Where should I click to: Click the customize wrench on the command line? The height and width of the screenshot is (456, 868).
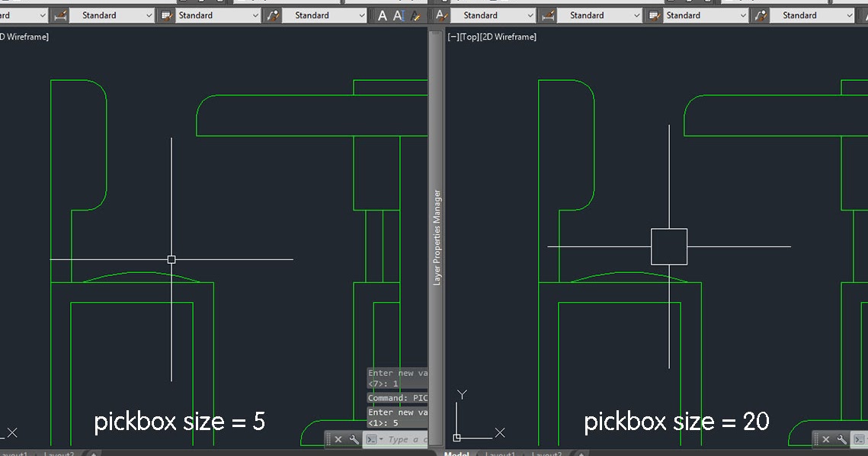pos(352,439)
